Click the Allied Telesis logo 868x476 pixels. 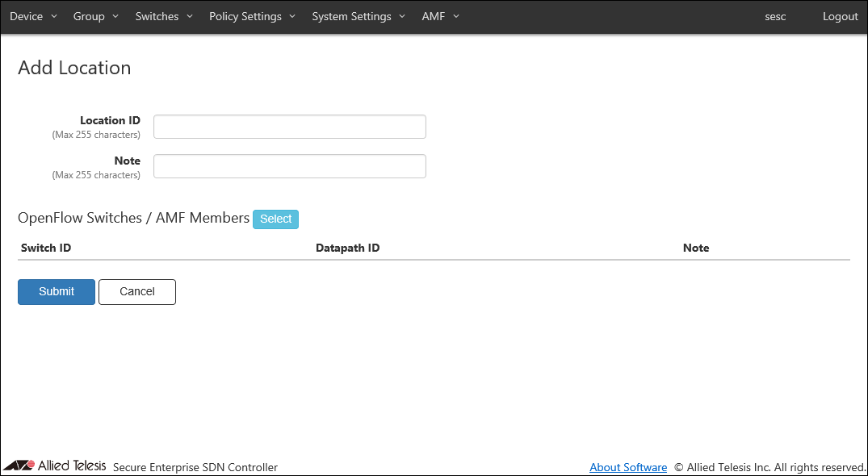[54, 466]
